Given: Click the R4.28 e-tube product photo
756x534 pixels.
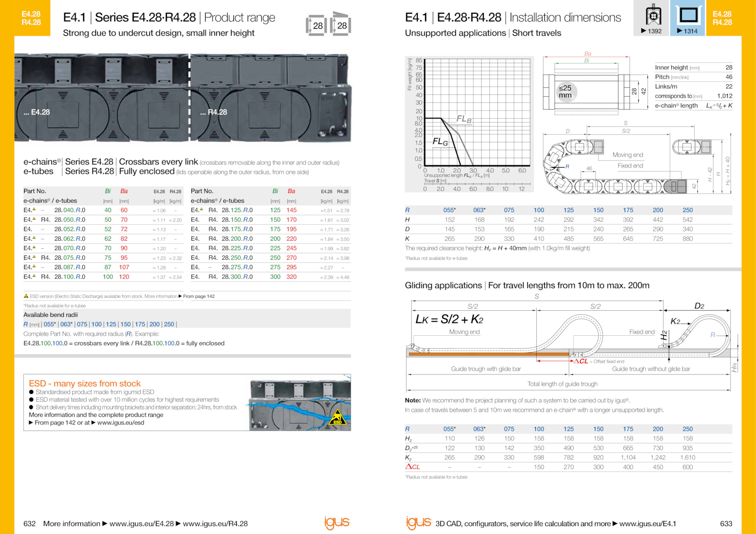Looking at the screenshot, I should pos(271,98).
